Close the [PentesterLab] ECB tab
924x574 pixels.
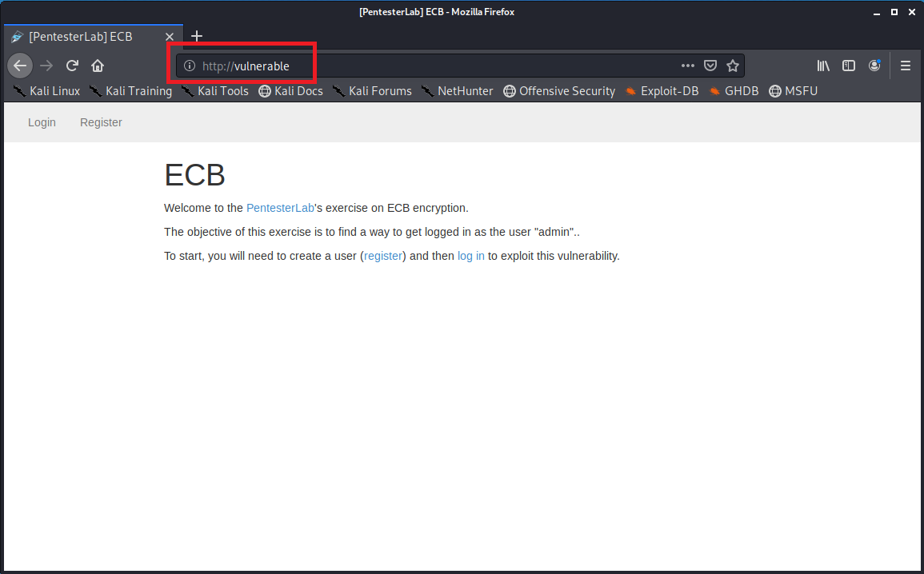tap(169, 37)
